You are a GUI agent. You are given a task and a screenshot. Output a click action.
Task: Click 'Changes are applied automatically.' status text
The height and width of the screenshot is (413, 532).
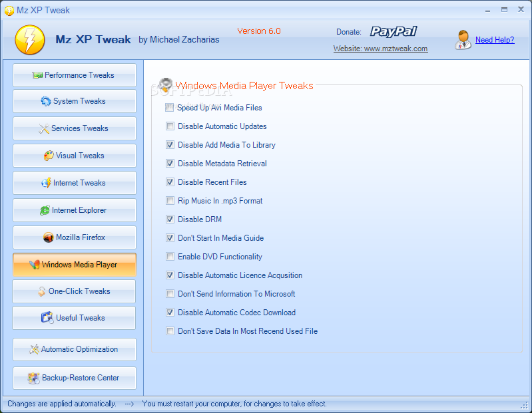[62, 404]
